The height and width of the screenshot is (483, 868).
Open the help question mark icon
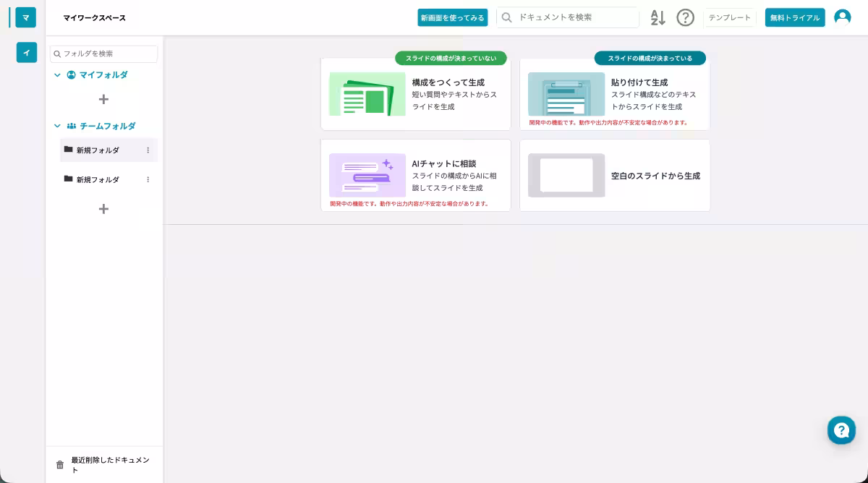pos(685,17)
